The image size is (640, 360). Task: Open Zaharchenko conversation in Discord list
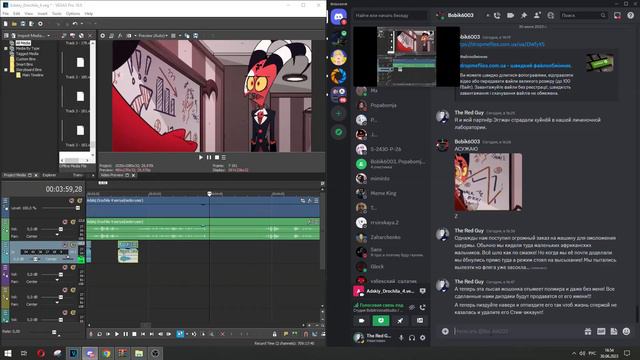point(391,237)
